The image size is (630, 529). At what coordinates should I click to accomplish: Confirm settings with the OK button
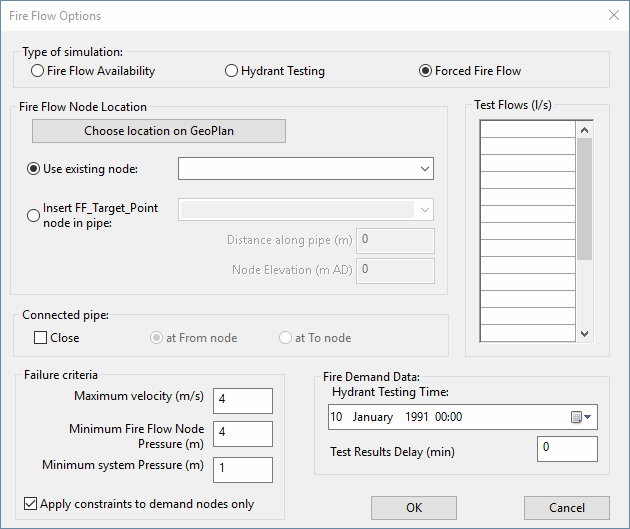(414, 508)
